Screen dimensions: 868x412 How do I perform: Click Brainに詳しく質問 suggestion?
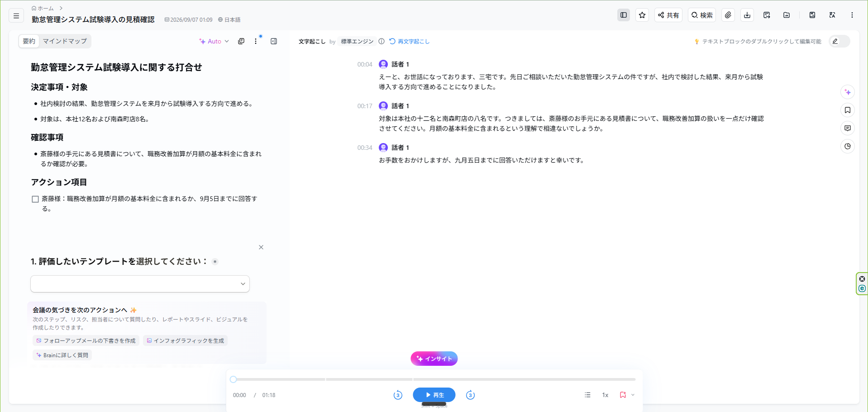coord(62,355)
